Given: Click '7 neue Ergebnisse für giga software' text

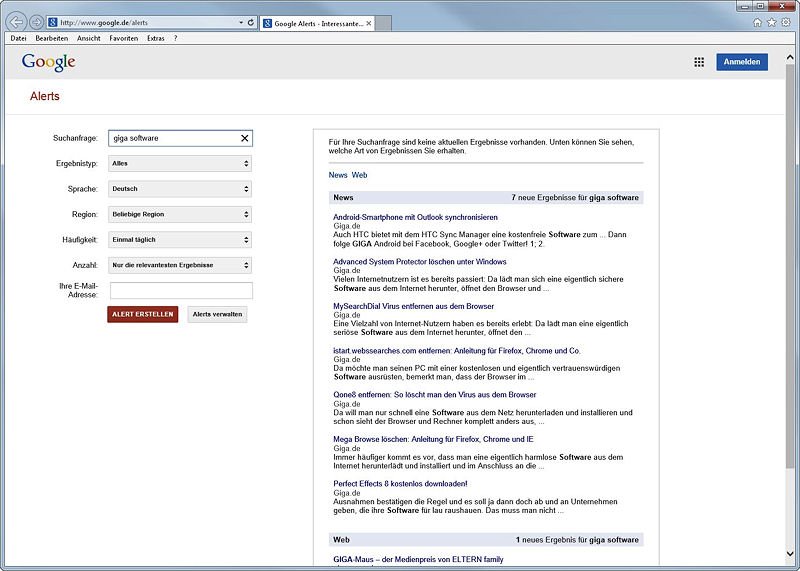Looking at the screenshot, I should (x=575, y=197).
